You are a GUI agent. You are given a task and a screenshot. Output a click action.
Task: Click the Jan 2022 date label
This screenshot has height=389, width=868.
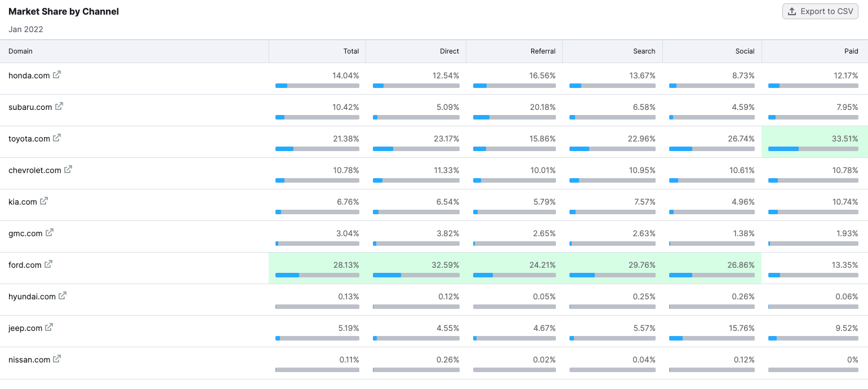coord(25,29)
